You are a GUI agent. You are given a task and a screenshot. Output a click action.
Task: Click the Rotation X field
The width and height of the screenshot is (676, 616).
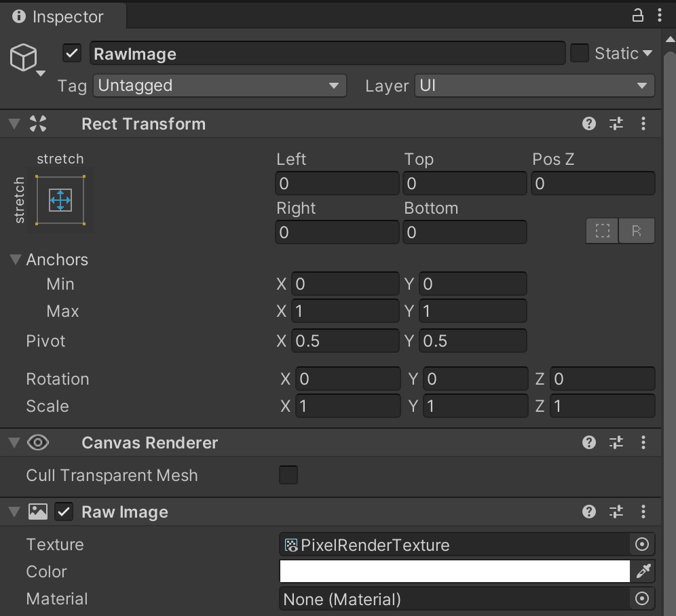pos(348,379)
